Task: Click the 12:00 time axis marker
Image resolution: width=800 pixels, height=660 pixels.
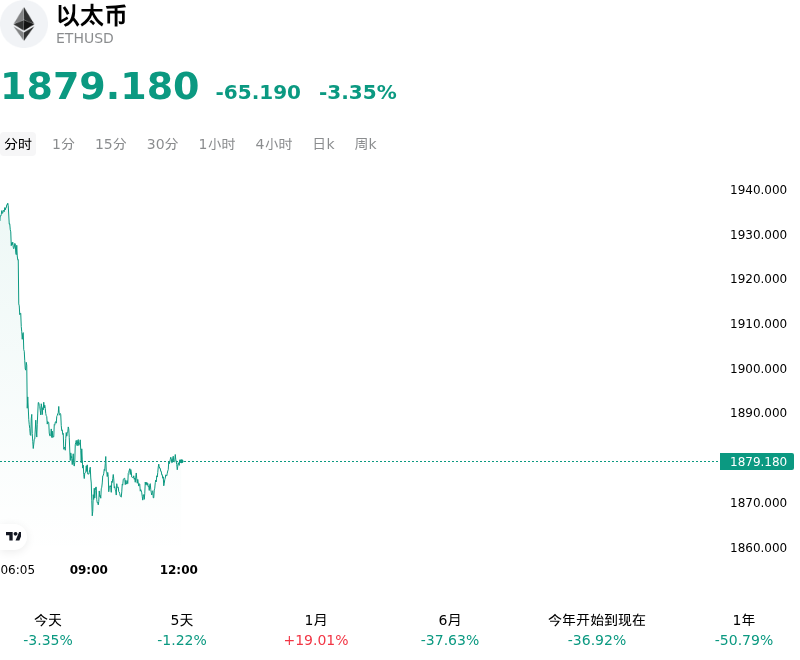Action: click(x=179, y=569)
